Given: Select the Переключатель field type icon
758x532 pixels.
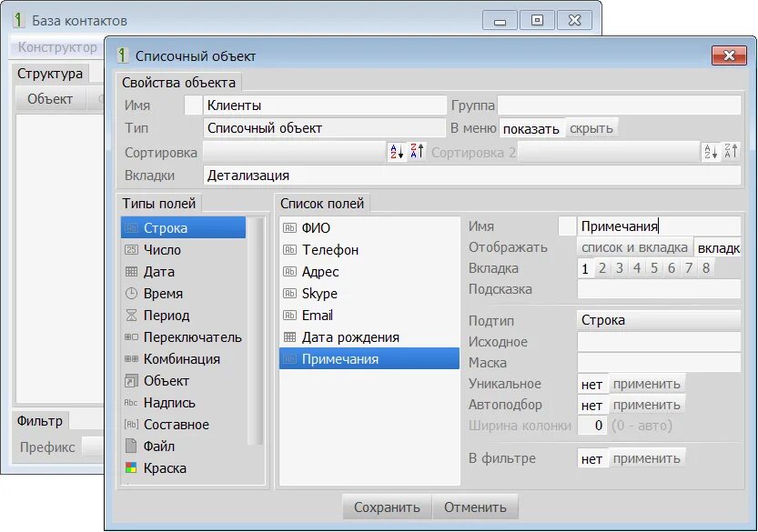Looking at the screenshot, I should [x=131, y=336].
